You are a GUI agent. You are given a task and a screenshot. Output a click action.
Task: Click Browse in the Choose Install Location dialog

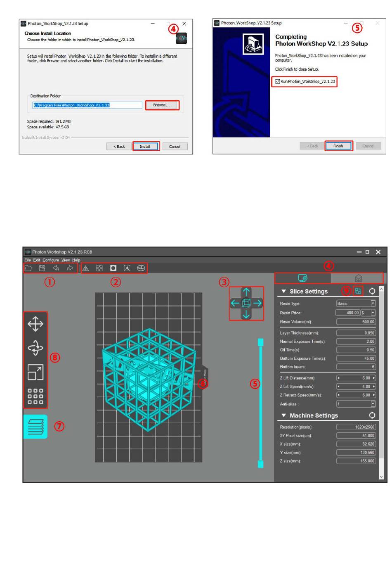[x=162, y=105]
